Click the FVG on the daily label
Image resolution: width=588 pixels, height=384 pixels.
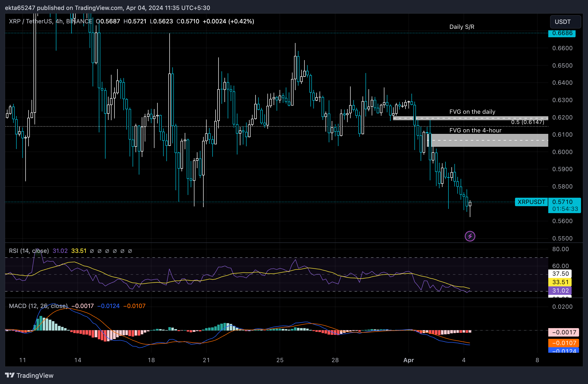coord(472,112)
